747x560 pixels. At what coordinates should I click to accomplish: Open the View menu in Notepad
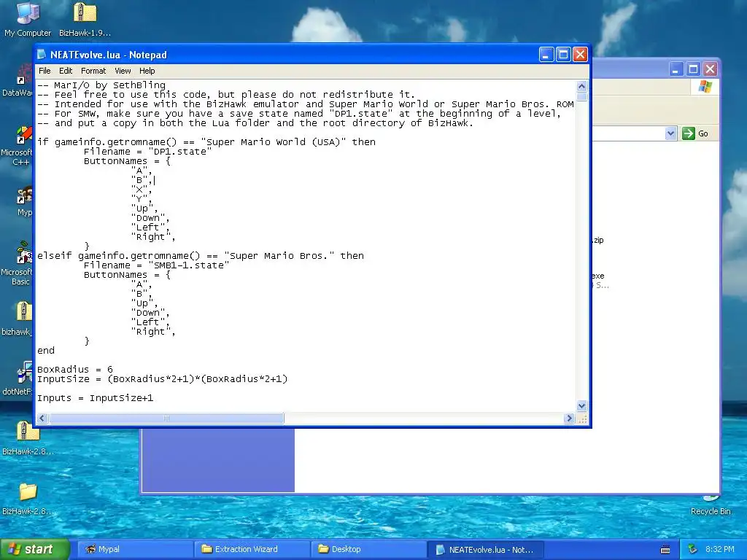click(x=123, y=71)
